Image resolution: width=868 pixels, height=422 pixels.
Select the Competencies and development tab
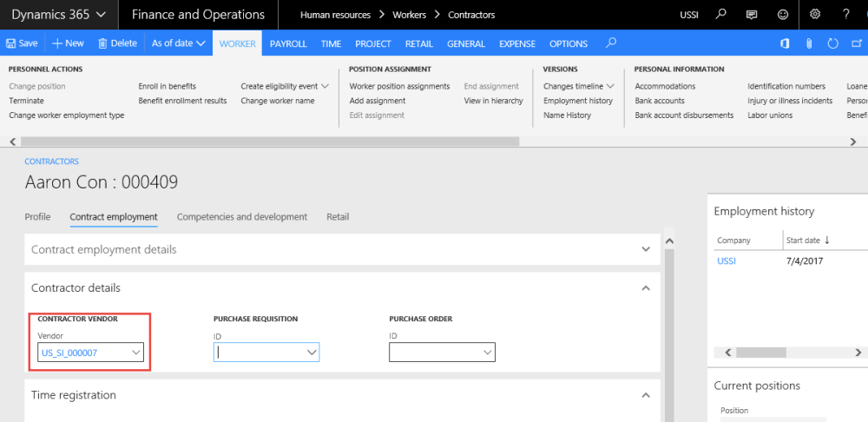(x=242, y=217)
